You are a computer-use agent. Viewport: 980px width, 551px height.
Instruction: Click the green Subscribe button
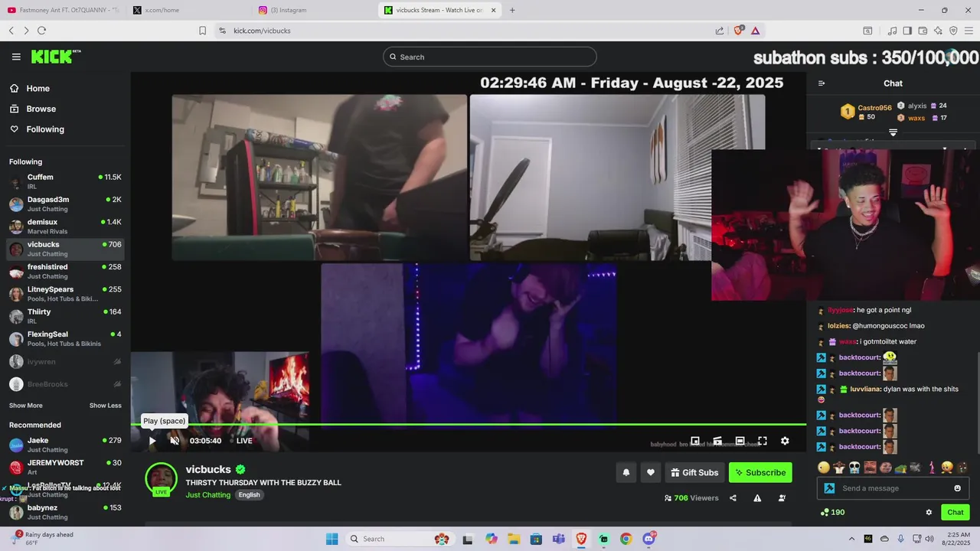[760, 473]
